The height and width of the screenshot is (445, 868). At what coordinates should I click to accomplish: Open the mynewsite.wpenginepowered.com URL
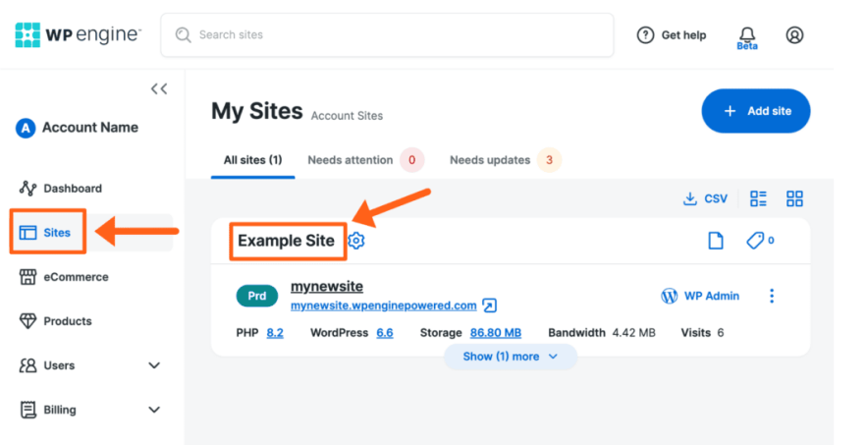(x=384, y=306)
